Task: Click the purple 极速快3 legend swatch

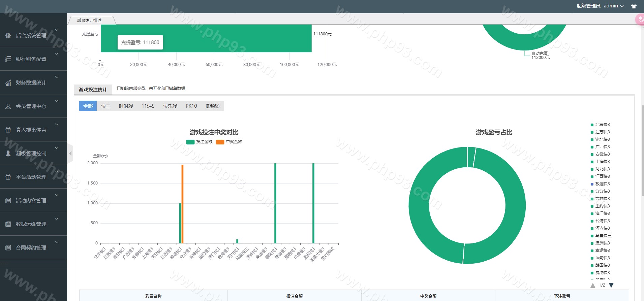Action: pyautogui.click(x=592, y=184)
